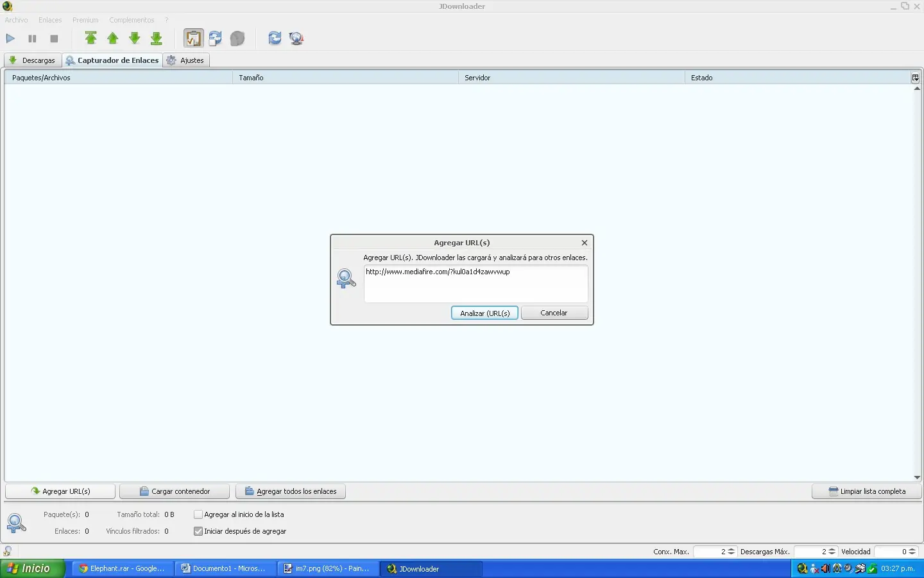Viewport: 924px width, 578px height.
Task: Click the magnifier icon in the dialog
Action: [x=346, y=279]
